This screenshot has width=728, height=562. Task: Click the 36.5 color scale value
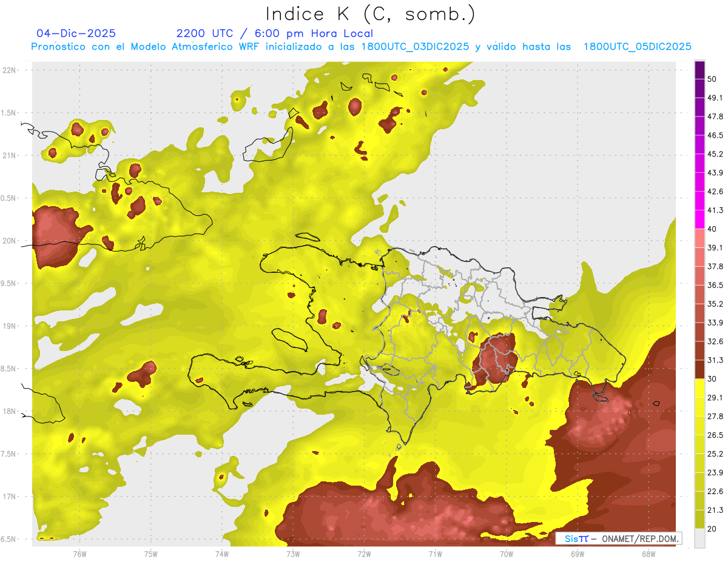[x=715, y=285]
